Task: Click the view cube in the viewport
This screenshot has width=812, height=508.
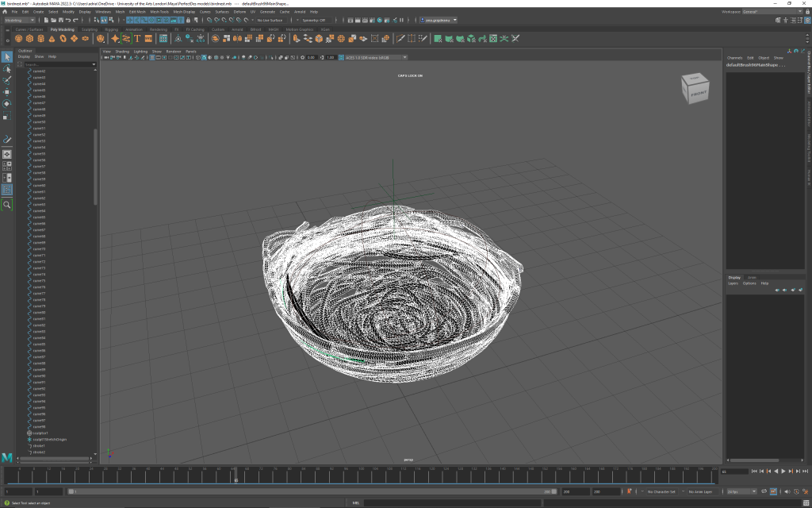Action: (695, 87)
